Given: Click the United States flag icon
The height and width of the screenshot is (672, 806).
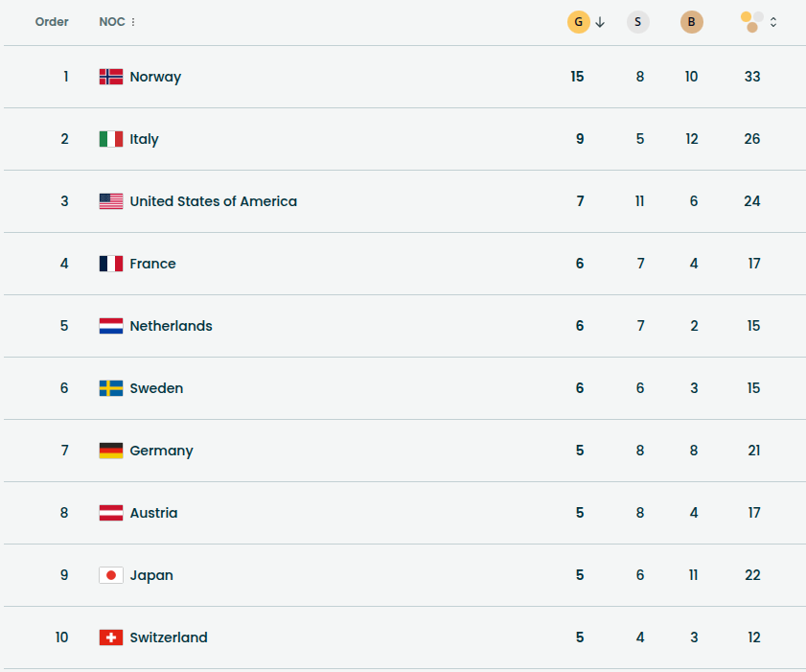Looking at the screenshot, I should tap(111, 201).
